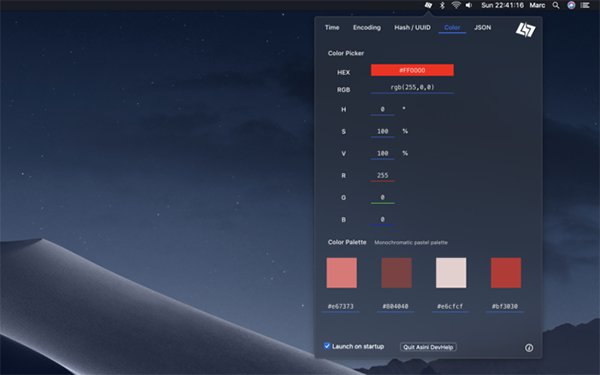Click the Asini logo in the panel

[x=526, y=30]
